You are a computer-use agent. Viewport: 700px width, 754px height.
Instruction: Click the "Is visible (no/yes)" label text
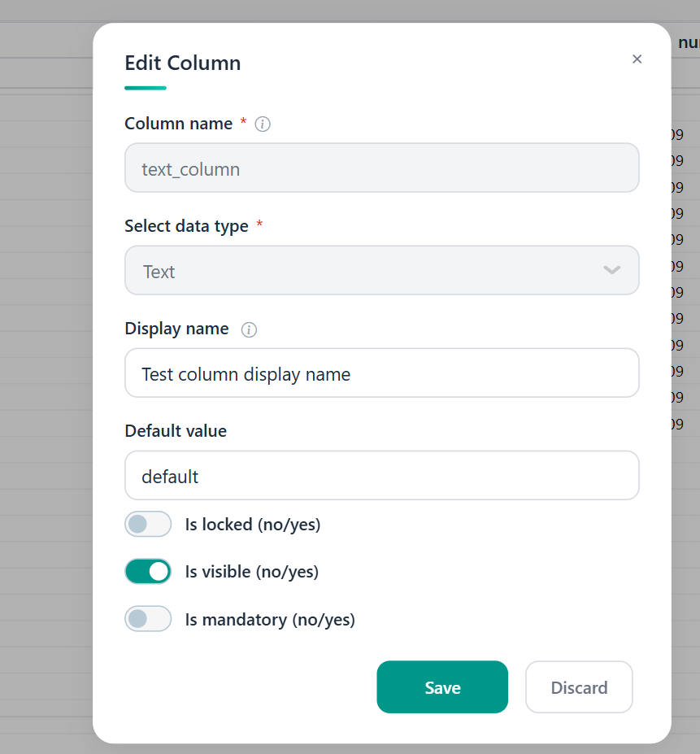[x=252, y=572]
